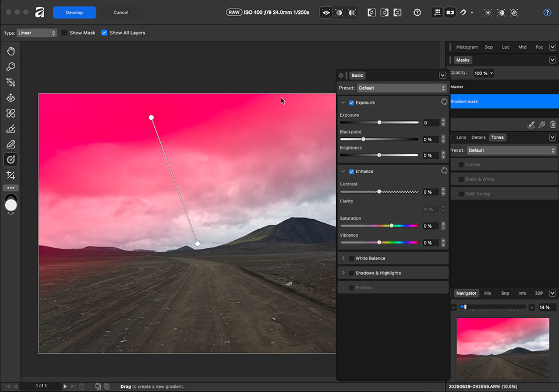Screen dimensions: 559x392
Task: Open the Help question mark icon
Action: pyautogui.click(x=546, y=12)
